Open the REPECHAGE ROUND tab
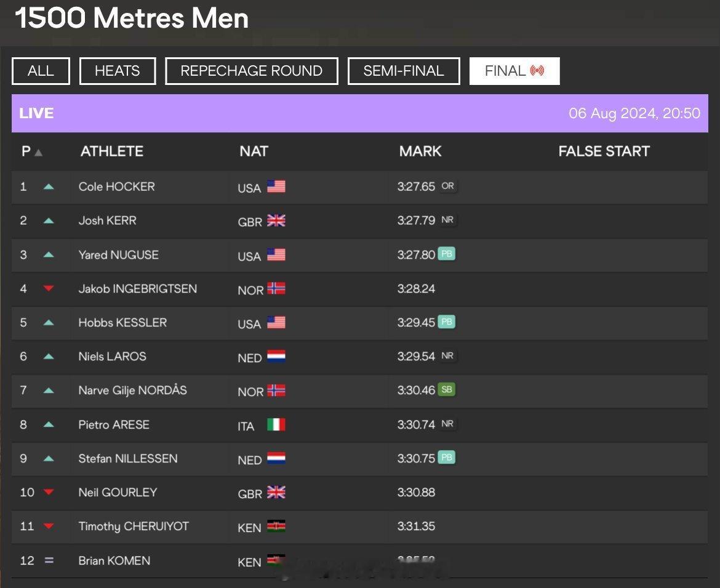 coord(252,71)
